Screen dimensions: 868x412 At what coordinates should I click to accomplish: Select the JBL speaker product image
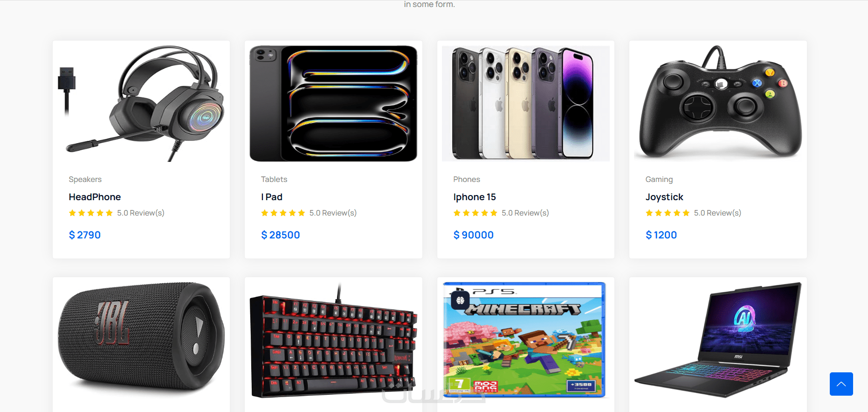pos(141,340)
